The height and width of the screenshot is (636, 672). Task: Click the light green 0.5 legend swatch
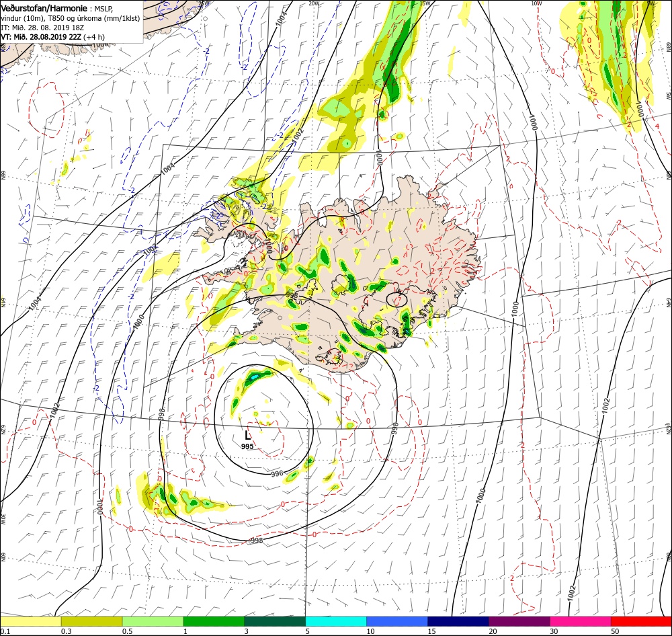(x=153, y=621)
